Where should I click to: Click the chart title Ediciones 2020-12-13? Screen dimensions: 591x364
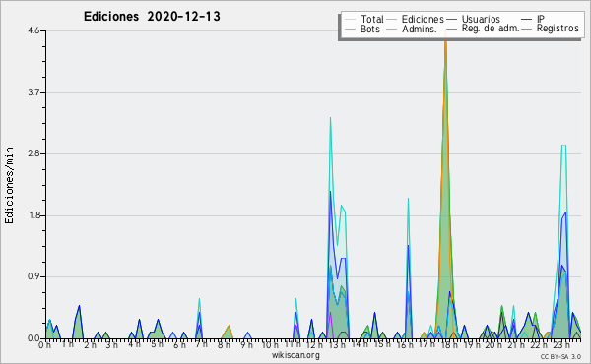(x=152, y=17)
